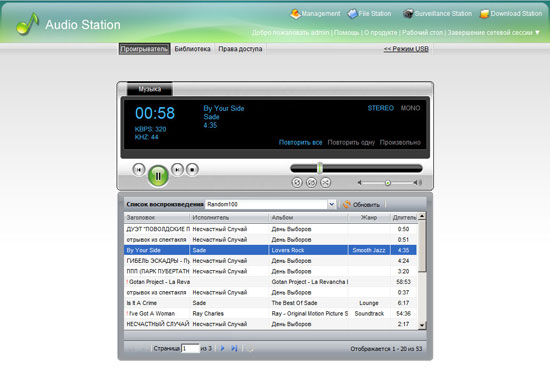Image resolution: width=550 pixels, height=372 pixels.
Task: Switch to the Библиотека tab
Action: click(x=193, y=49)
